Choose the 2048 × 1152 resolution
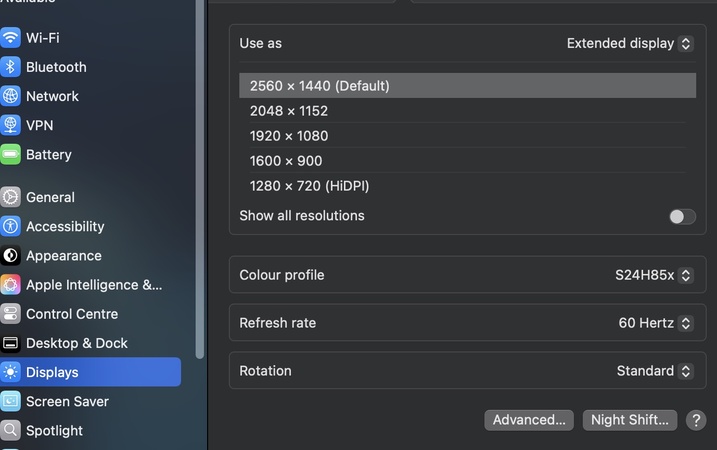 point(467,111)
